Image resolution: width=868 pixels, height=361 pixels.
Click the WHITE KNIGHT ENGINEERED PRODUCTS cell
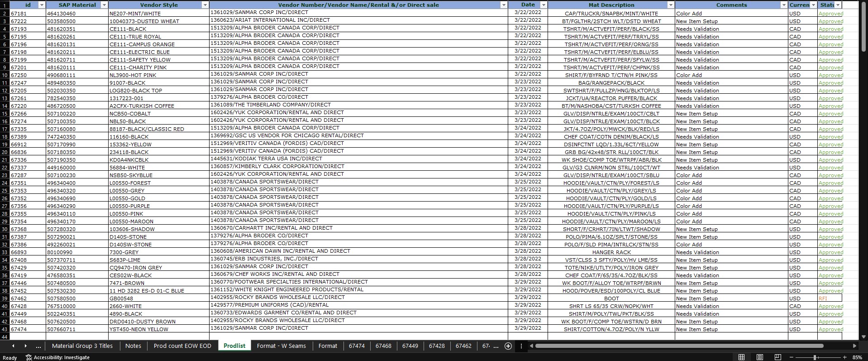(x=358, y=290)
